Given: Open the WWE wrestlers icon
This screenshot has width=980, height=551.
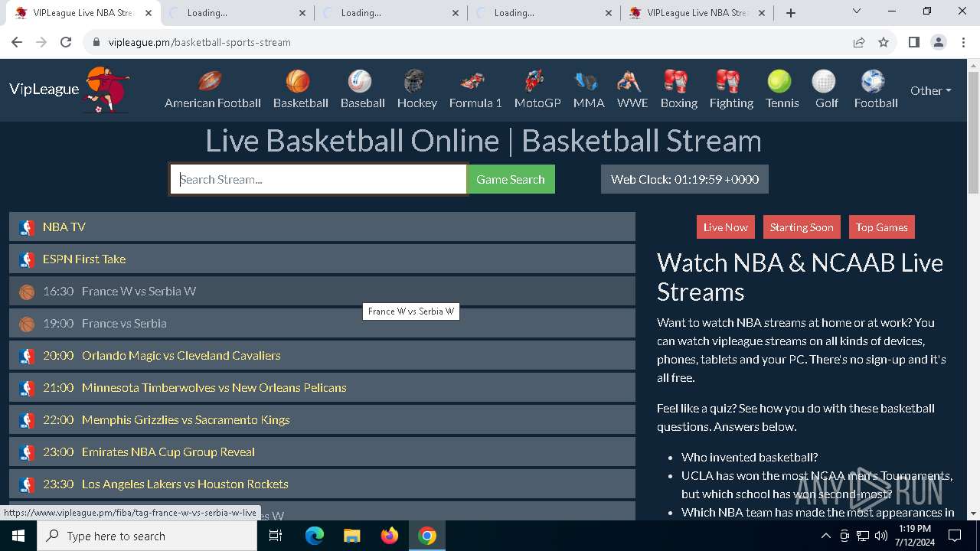Looking at the screenshot, I should tap(629, 80).
